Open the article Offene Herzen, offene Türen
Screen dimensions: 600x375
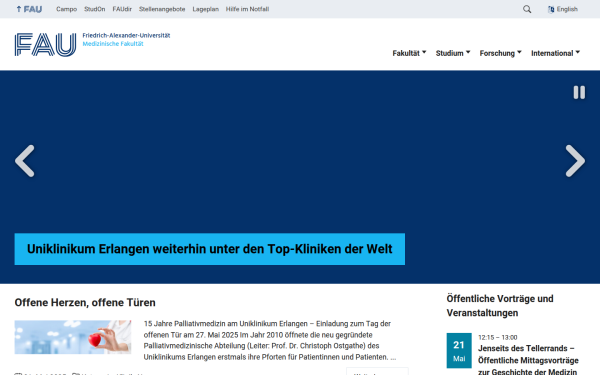[85, 303]
